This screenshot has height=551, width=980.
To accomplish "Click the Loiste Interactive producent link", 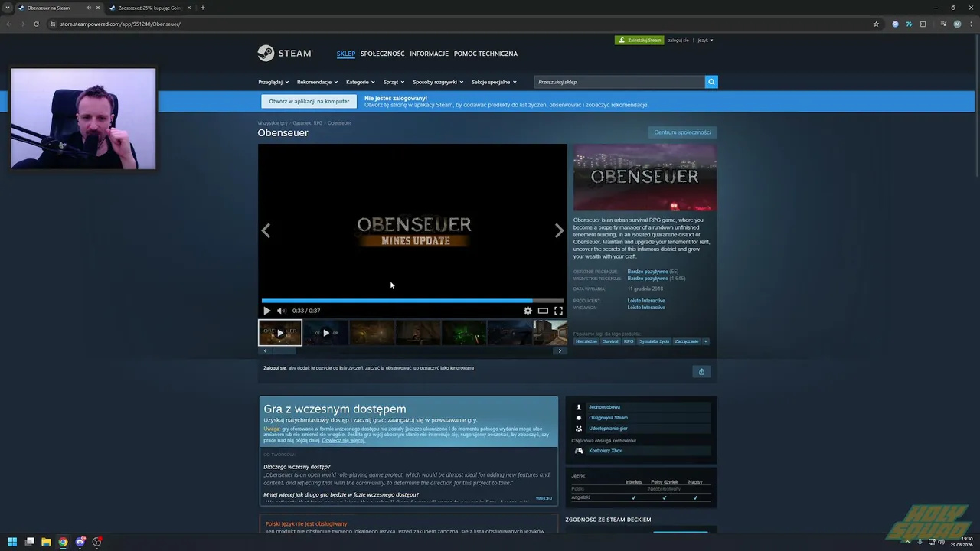I will pyautogui.click(x=646, y=301).
